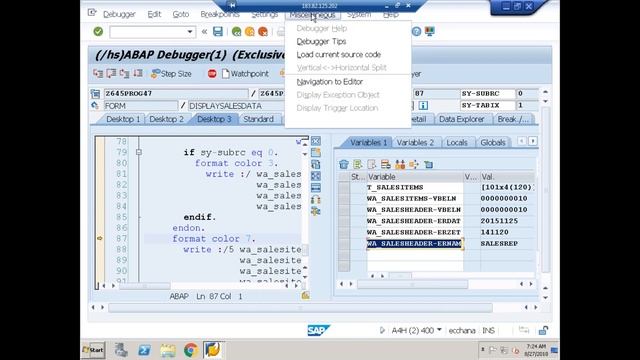640x360 pixels.
Task: Click the Customize Local Layout monitor icon
Action: click(429, 31)
